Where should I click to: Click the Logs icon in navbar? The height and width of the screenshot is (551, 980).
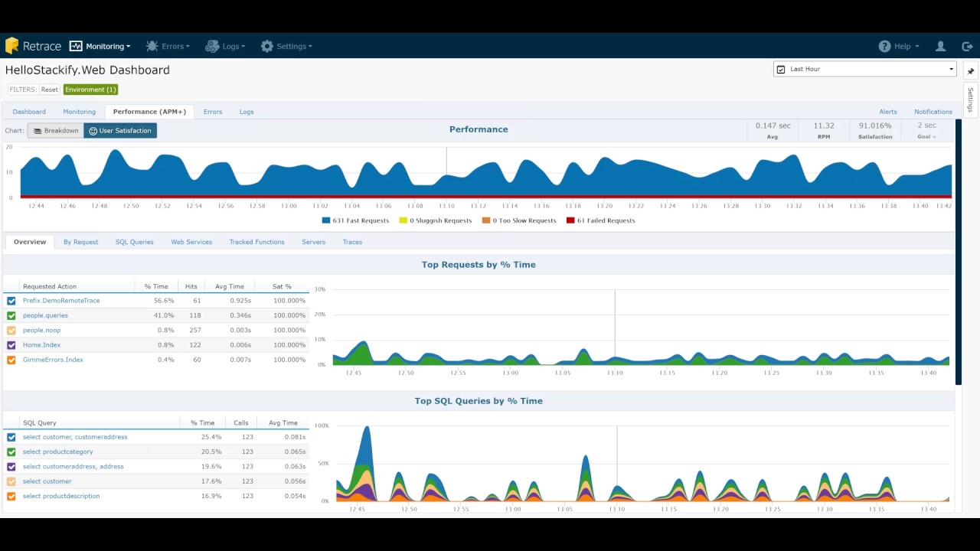click(x=212, y=46)
